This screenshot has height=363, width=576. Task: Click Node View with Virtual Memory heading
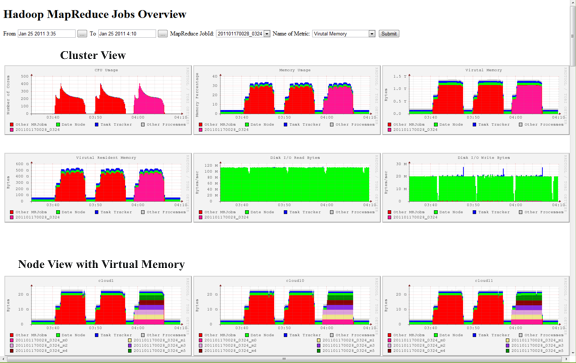point(101,264)
